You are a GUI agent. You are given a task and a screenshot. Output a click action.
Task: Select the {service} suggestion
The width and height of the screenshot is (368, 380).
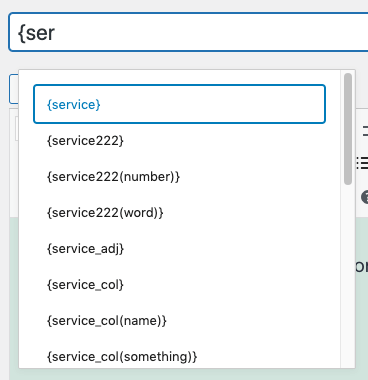(179, 104)
